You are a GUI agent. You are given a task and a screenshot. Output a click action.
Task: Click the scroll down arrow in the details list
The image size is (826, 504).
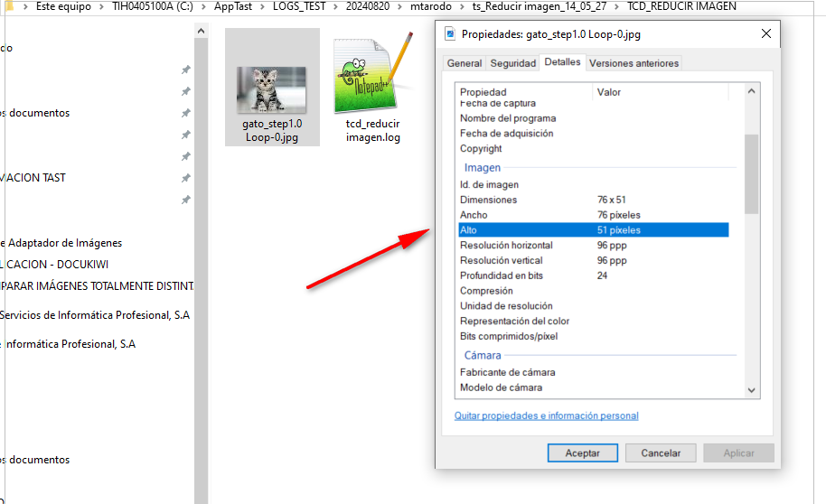(751, 389)
